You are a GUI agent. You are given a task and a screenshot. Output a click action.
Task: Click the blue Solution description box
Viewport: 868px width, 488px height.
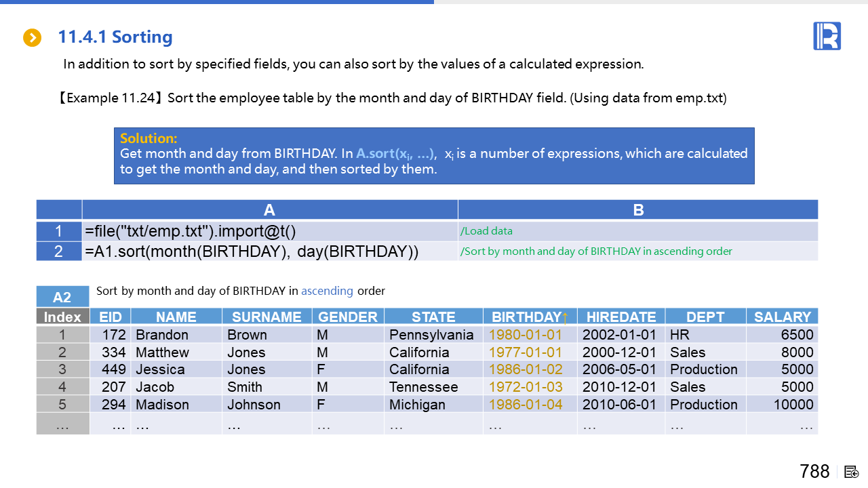tap(434, 156)
